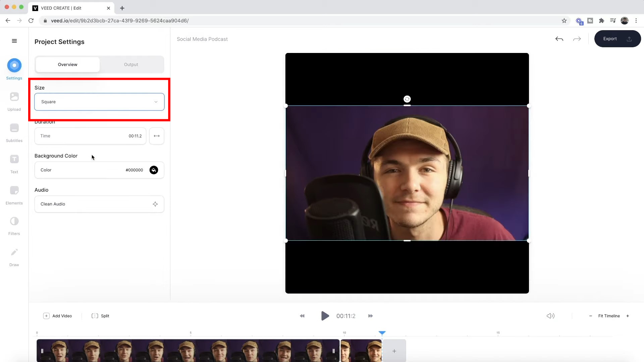Redo the last action
Screen dimensions: 644x362
577,39
